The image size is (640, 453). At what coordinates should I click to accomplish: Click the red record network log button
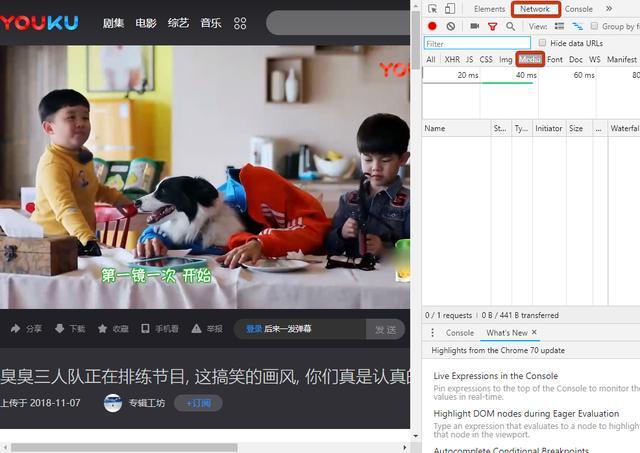432,26
